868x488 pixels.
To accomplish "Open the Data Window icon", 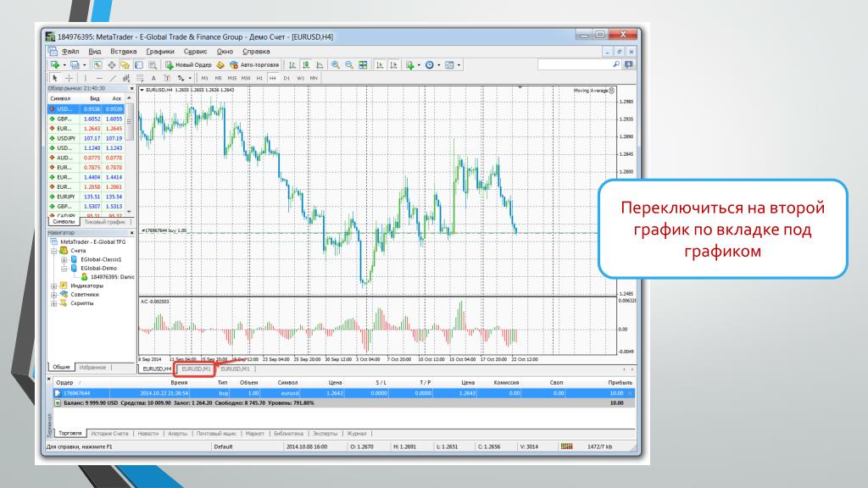I will click(x=112, y=64).
